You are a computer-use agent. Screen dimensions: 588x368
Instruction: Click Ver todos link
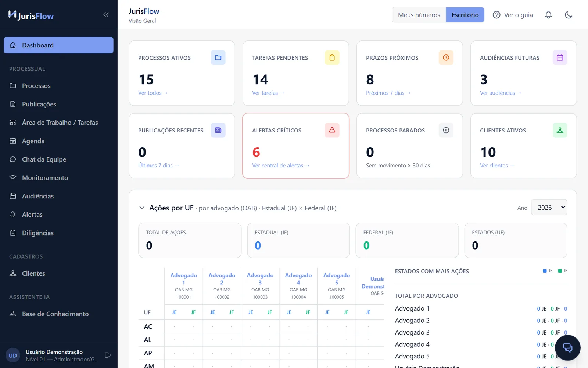tap(153, 93)
